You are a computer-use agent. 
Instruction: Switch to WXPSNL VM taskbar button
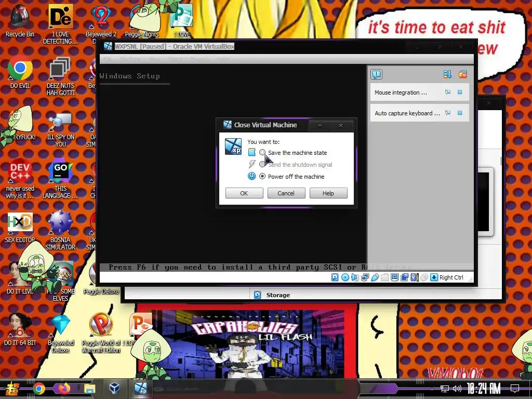[x=140, y=388]
